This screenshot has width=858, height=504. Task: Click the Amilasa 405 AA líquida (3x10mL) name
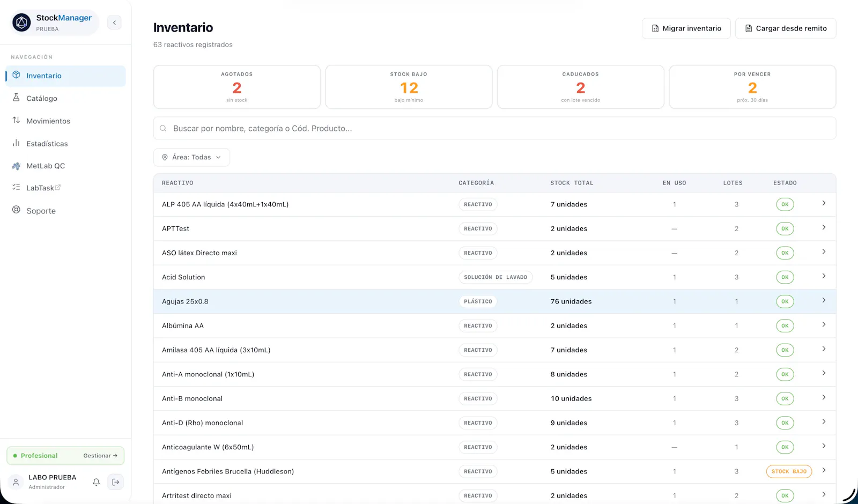[216, 350]
